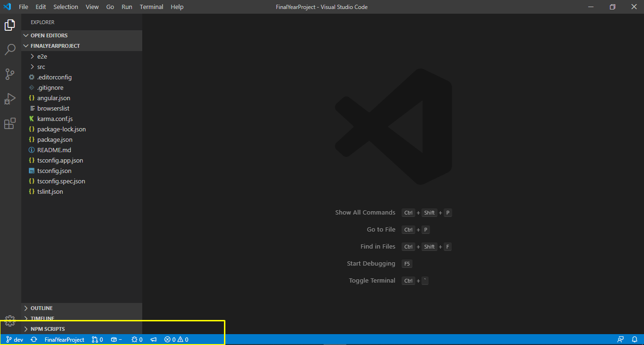This screenshot has height=345, width=644.
Task: Open the Run menu
Action: click(127, 7)
